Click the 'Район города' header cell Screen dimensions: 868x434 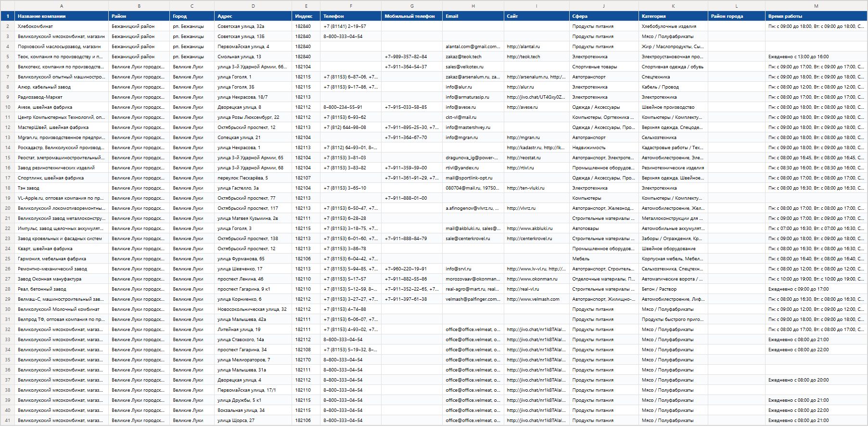737,16
